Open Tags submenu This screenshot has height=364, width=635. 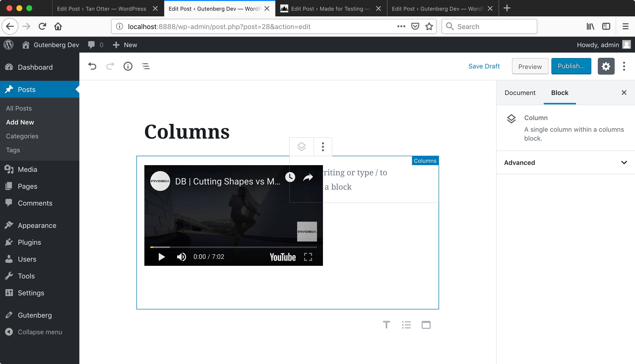[x=13, y=150]
